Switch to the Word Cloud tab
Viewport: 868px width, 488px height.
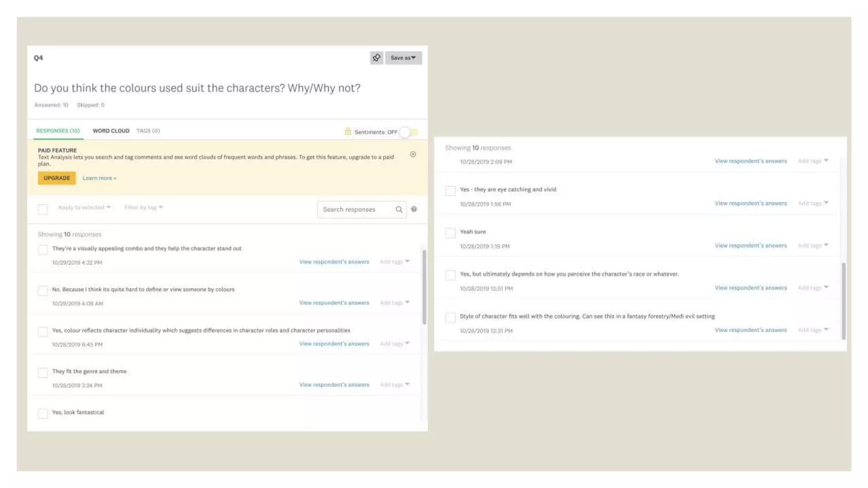(111, 131)
